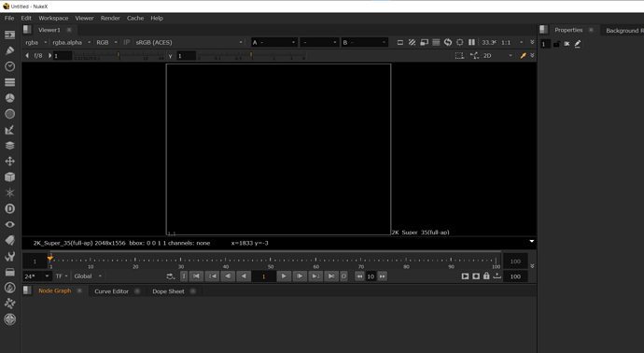Decrease the gain f-stop with the left arrow

(27, 55)
